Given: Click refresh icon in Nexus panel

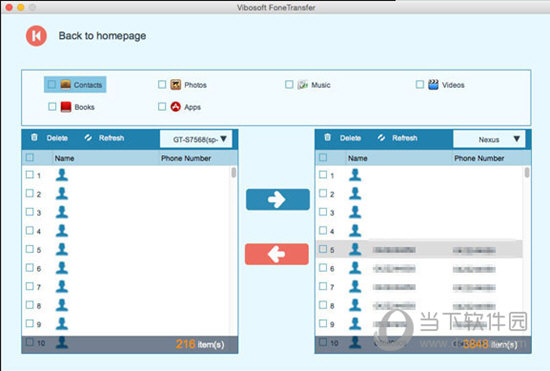Looking at the screenshot, I should coord(381,137).
